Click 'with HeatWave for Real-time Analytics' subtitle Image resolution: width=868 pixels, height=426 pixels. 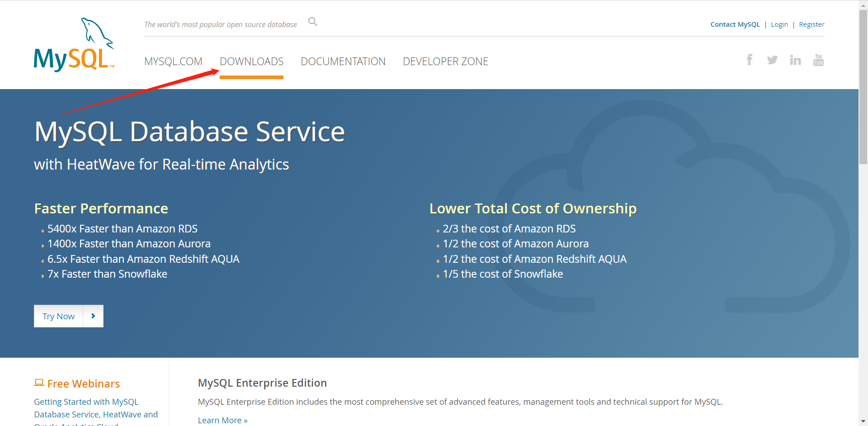point(161,165)
